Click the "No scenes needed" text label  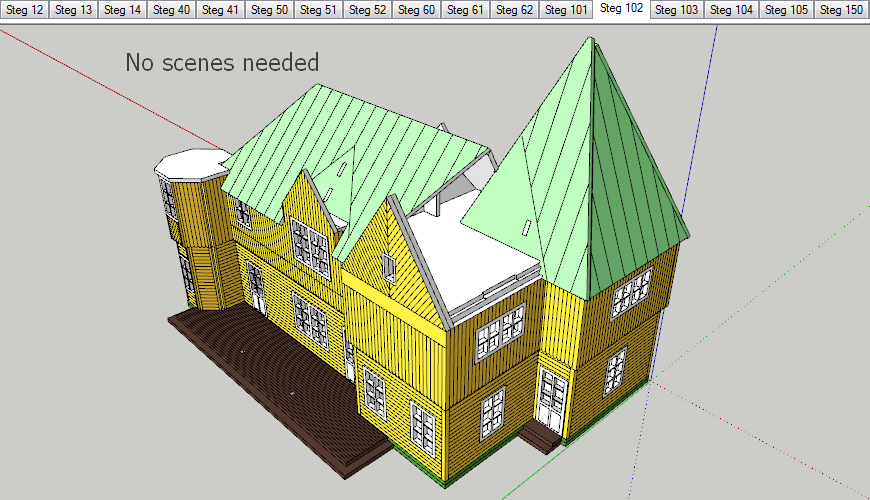[222, 63]
